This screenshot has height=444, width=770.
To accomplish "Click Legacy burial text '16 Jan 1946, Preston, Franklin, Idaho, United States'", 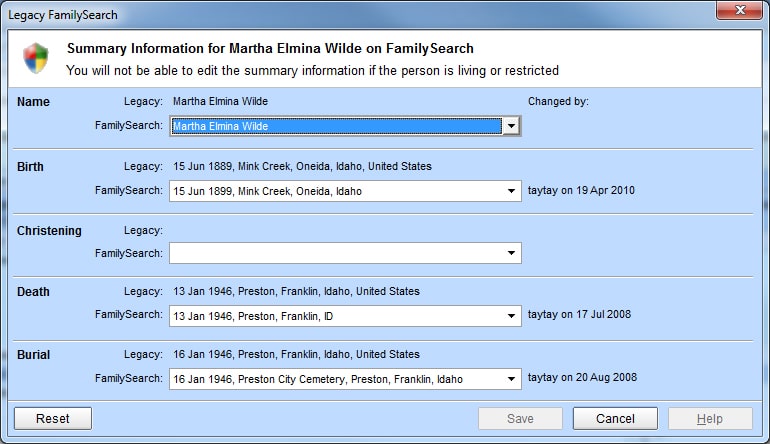I will (x=296, y=354).
